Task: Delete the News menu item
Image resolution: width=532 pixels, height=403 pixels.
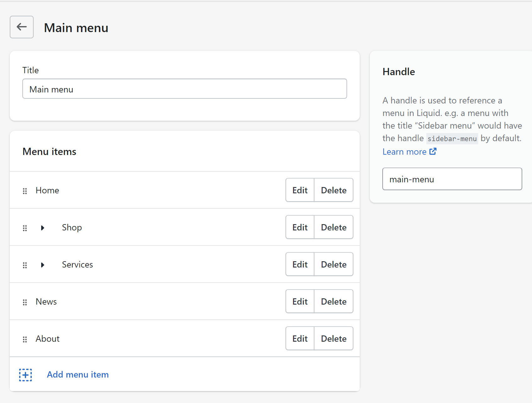Action: click(x=334, y=301)
